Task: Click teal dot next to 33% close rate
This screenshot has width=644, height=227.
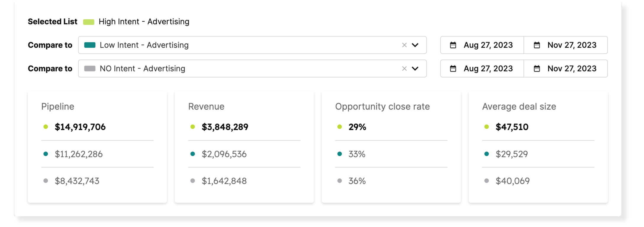Action: pyautogui.click(x=339, y=154)
